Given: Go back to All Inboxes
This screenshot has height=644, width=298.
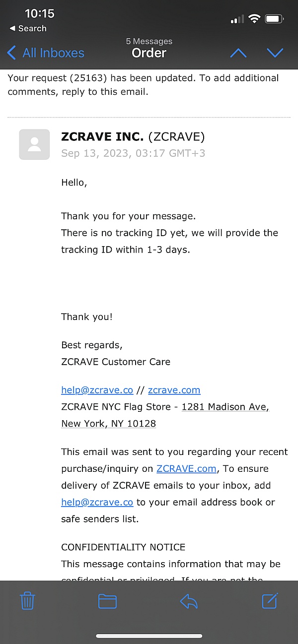Looking at the screenshot, I should [46, 53].
